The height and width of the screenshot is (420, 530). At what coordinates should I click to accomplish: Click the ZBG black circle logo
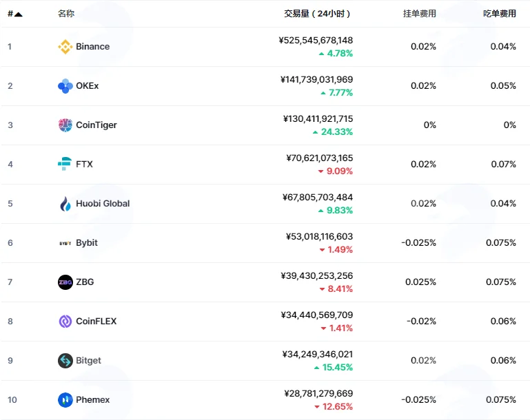[x=65, y=282]
